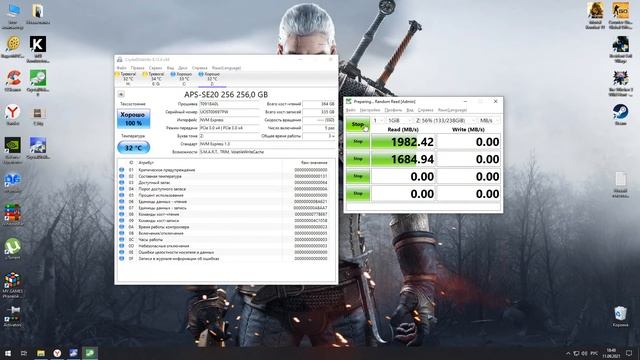This screenshot has height=360, width=640.
Task: Click the taskbar clock
Action: click(x=611, y=353)
